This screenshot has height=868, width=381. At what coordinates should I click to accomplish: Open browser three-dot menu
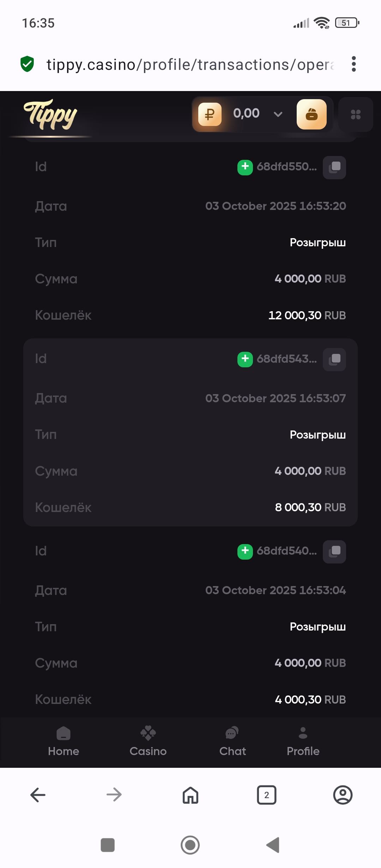(x=354, y=64)
